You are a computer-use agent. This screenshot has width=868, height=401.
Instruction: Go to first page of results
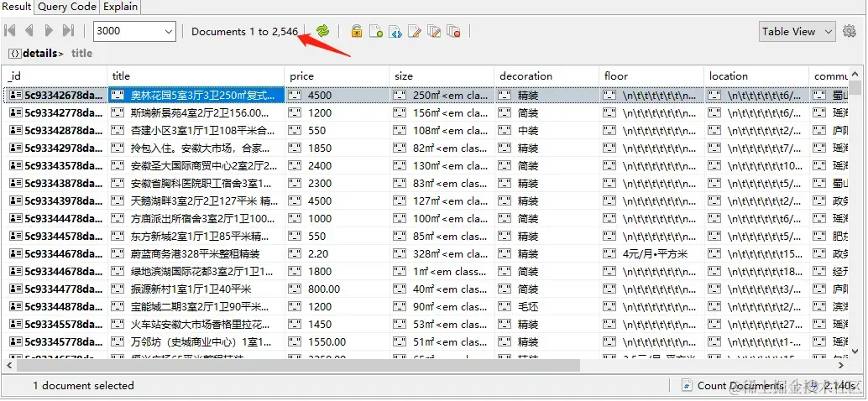(9, 31)
